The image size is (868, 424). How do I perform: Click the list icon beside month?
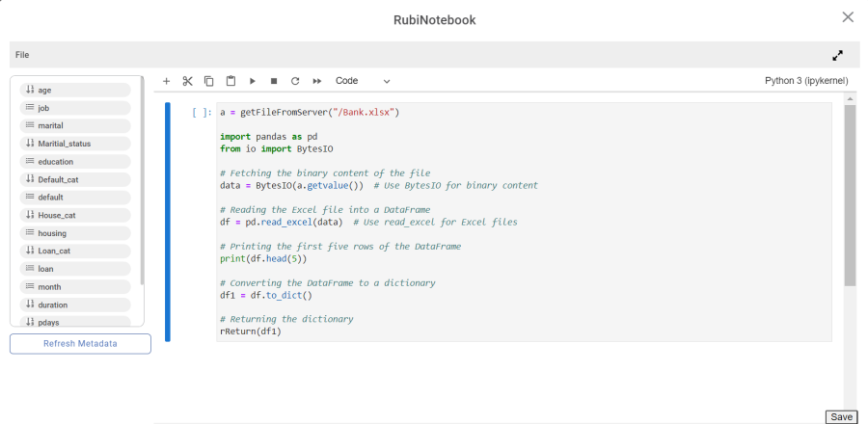pos(30,286)
